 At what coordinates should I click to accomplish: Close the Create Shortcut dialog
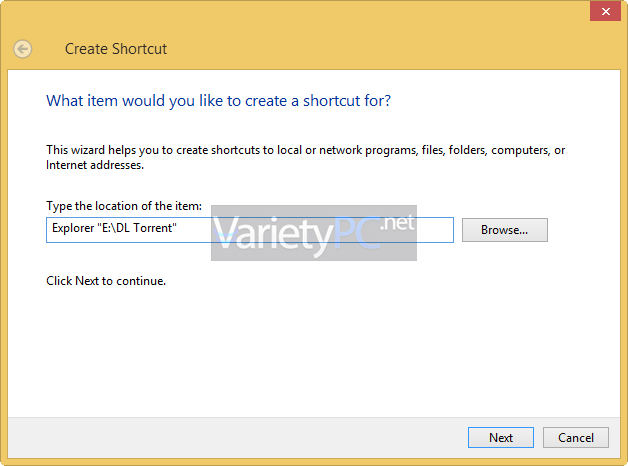click(x=605, y=11)
